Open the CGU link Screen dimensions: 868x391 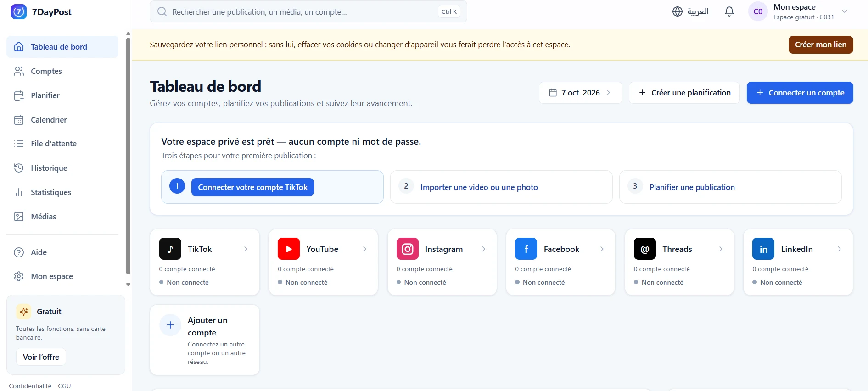coord(64,386)
